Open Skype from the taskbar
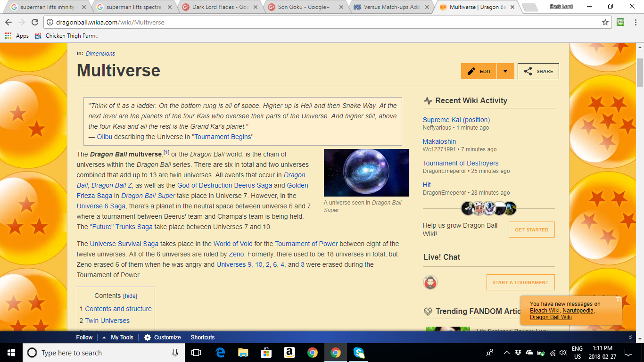Viewport: 644px width, 362px height. click(x=358, y=353)
